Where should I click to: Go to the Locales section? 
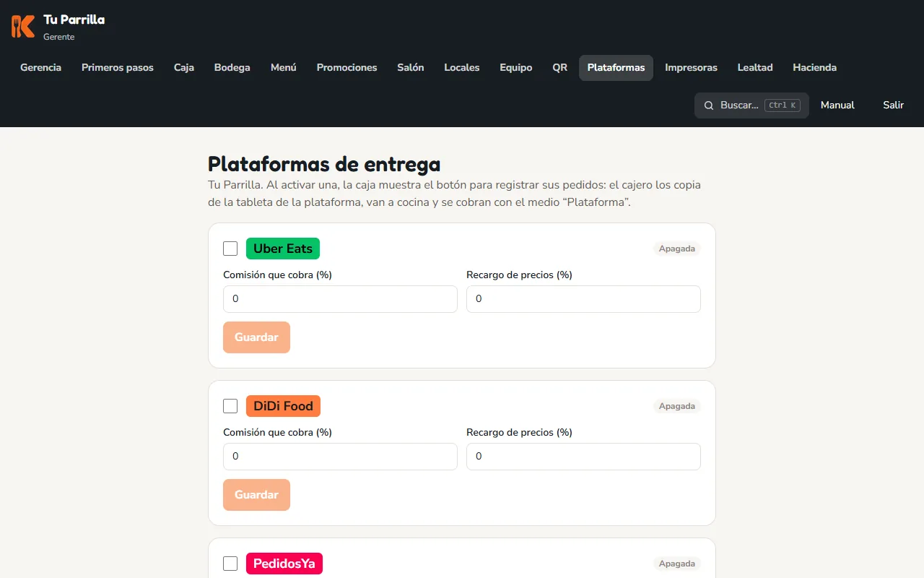click(462, 68)
